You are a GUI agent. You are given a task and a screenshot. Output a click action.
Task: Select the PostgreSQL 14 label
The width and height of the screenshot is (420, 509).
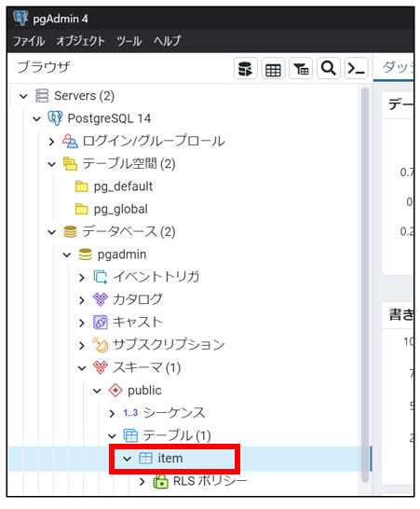point(109,118)
